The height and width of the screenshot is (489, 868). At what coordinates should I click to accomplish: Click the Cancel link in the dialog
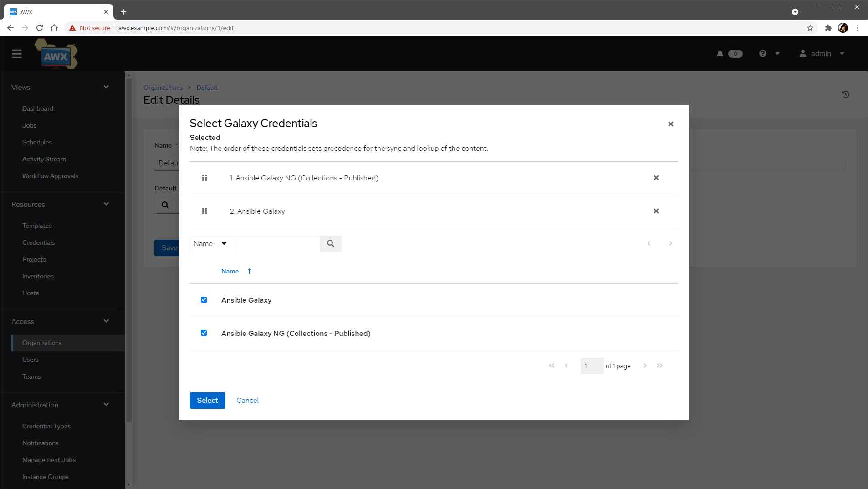pos(247,401)
